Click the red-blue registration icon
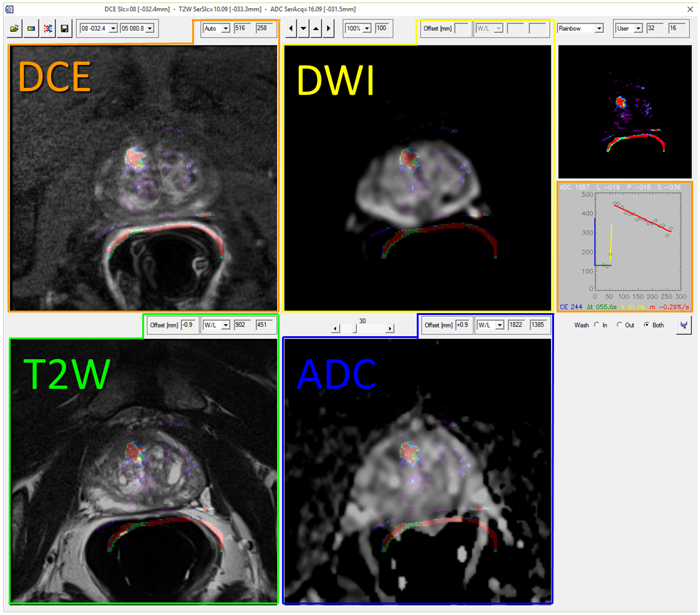 point(47,29)
